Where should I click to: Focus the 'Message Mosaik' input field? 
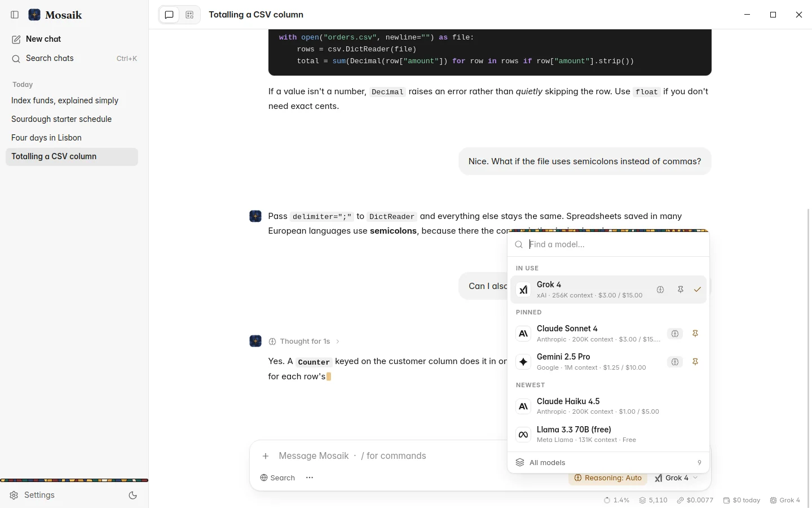click(x=389, y=456)
